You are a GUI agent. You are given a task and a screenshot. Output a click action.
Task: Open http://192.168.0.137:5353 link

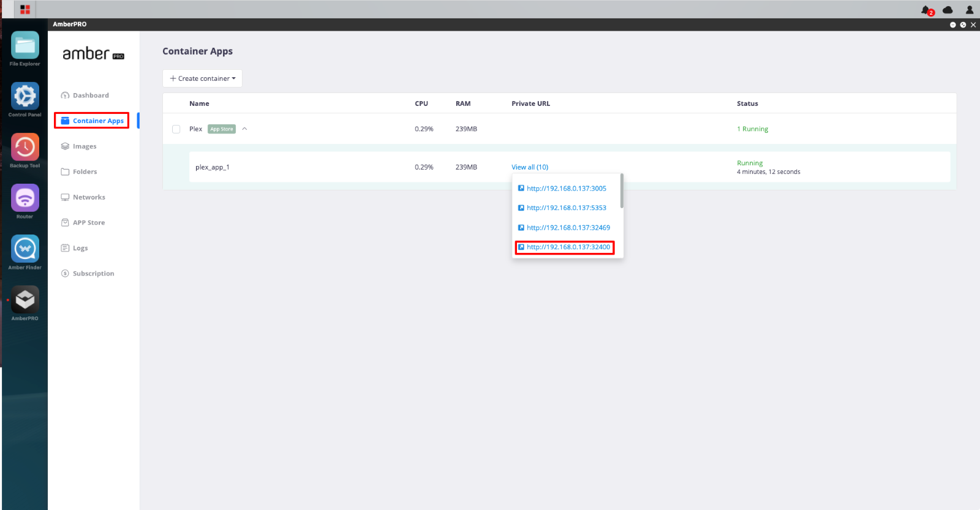coord(567,208)
